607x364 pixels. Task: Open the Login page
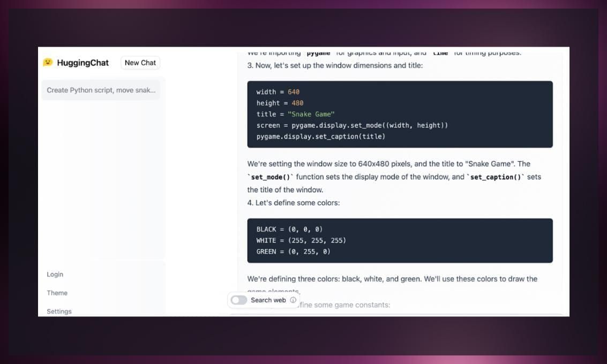[x=55, y=274]
